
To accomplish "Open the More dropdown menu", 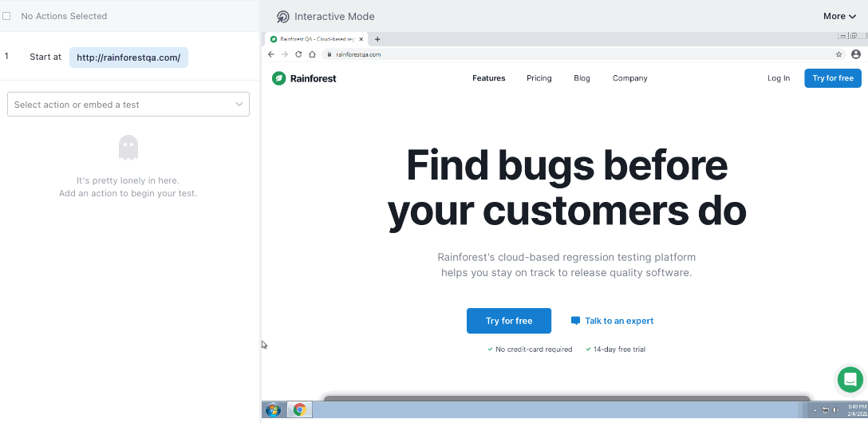I will 840,16.
